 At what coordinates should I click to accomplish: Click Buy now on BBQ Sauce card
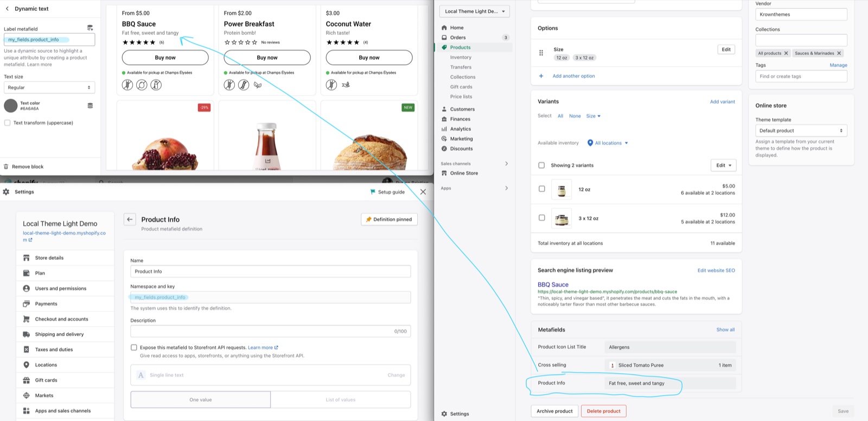165,58
